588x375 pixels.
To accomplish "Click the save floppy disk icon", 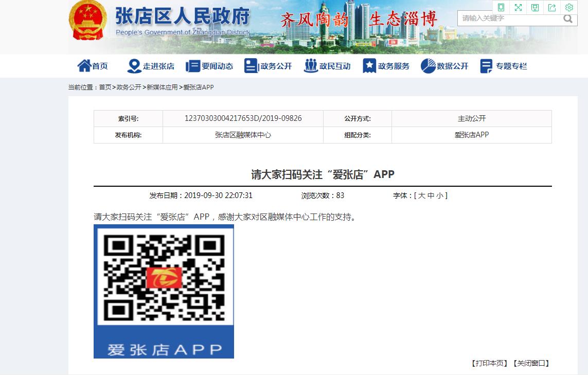I will pyautogui.click(x=535, y=7).
